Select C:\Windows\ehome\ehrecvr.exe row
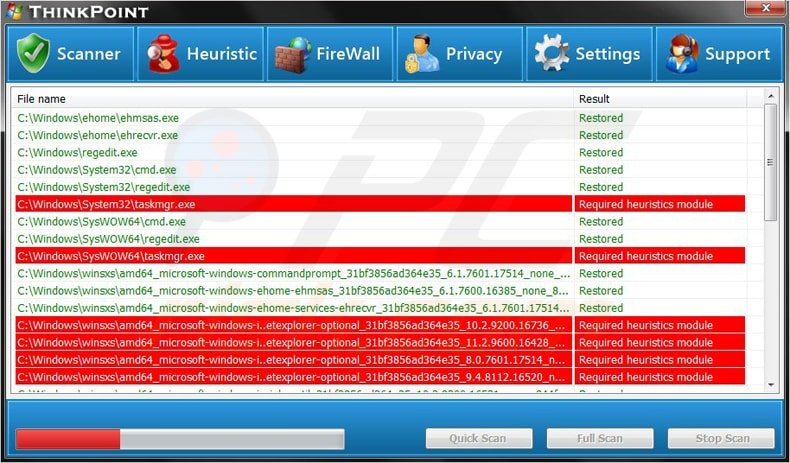 [x=380, y=135]
